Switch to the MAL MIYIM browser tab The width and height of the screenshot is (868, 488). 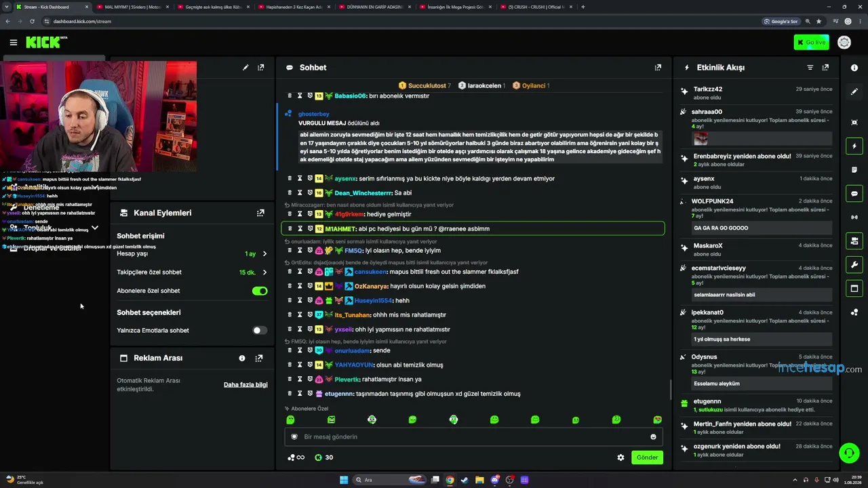(x=132, y=7)
